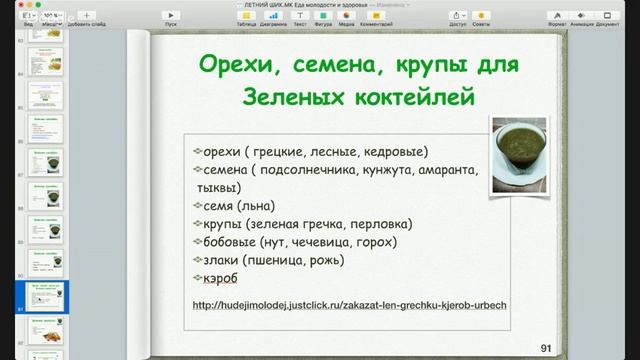640x360 pixels.
Task: Select slide 92 thumbnail in navigator
Action: (46, 331)
